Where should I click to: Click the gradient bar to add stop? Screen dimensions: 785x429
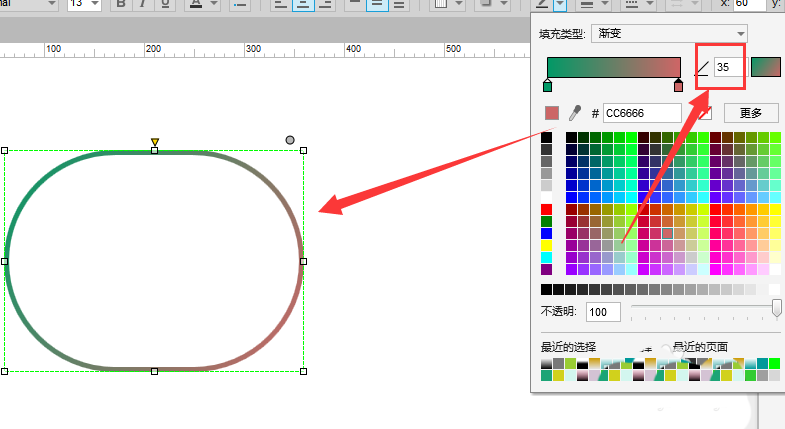[614, 67]
